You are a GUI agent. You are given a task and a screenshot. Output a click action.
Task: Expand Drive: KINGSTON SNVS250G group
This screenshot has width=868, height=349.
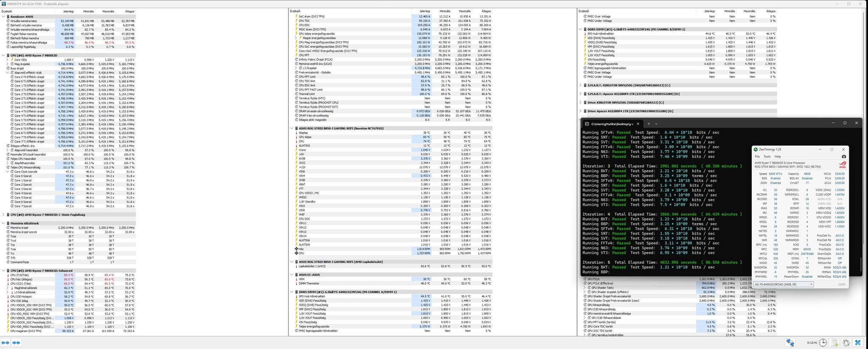click(581, 103)
